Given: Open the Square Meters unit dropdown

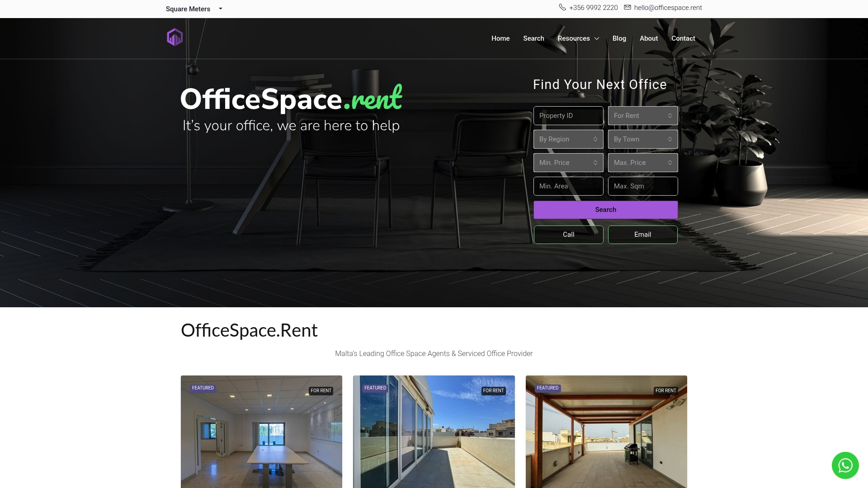Looking at the screenshot, I should [193, 9].
